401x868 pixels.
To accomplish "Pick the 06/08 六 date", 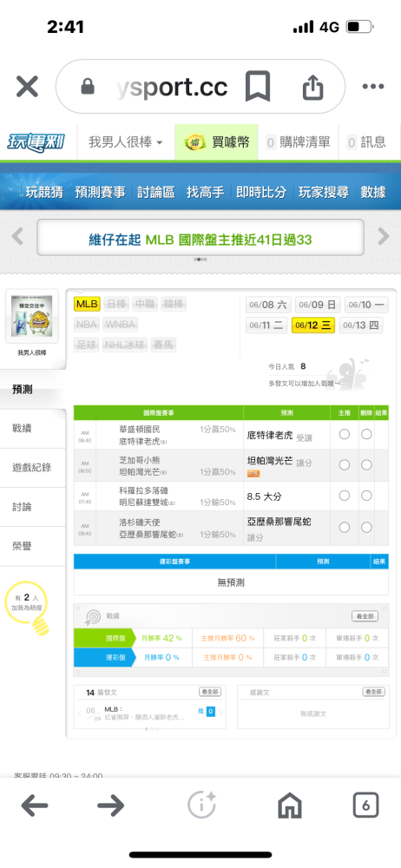I will tap(268, 305).
